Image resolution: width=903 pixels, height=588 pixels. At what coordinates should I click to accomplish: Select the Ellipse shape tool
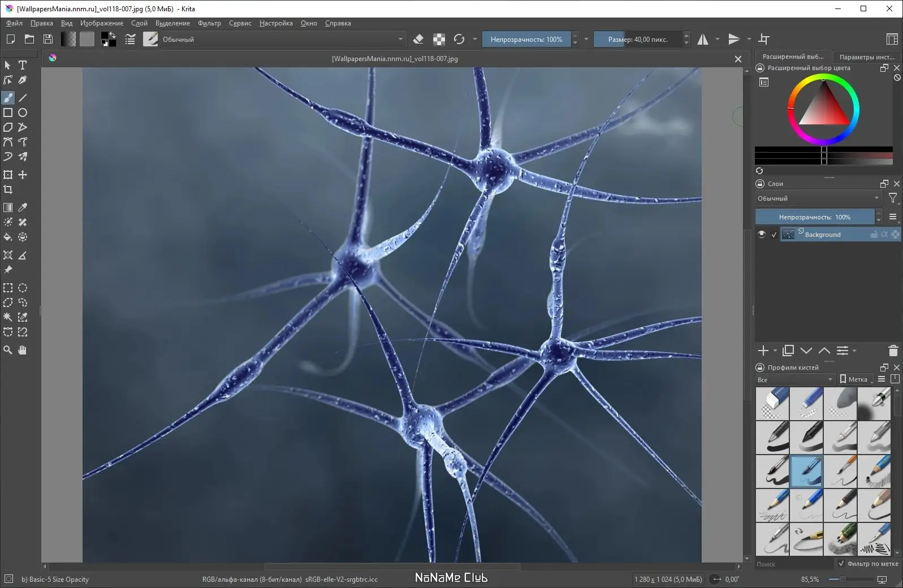tap(23, 113)
